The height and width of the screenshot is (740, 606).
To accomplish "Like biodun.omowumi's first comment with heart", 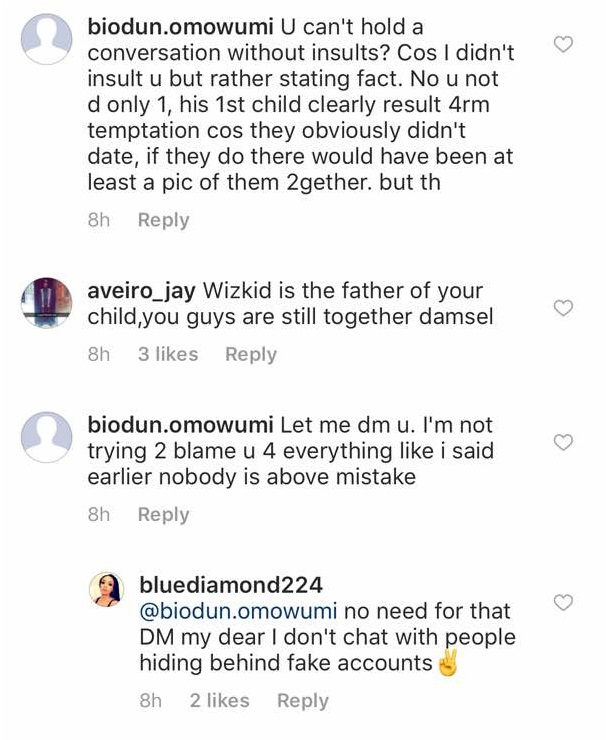I will [x=563, y=44].
